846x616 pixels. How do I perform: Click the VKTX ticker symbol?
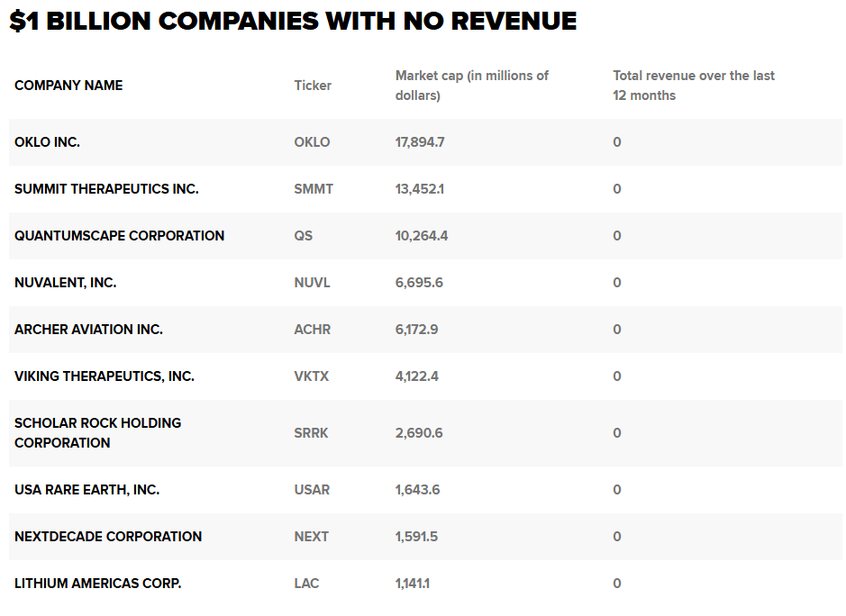312,376
